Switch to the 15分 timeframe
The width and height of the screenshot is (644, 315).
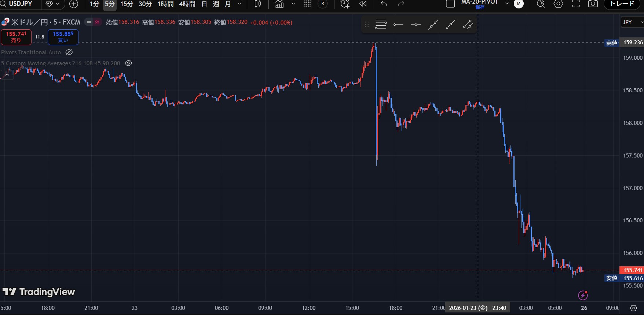[x=127, y=4]
